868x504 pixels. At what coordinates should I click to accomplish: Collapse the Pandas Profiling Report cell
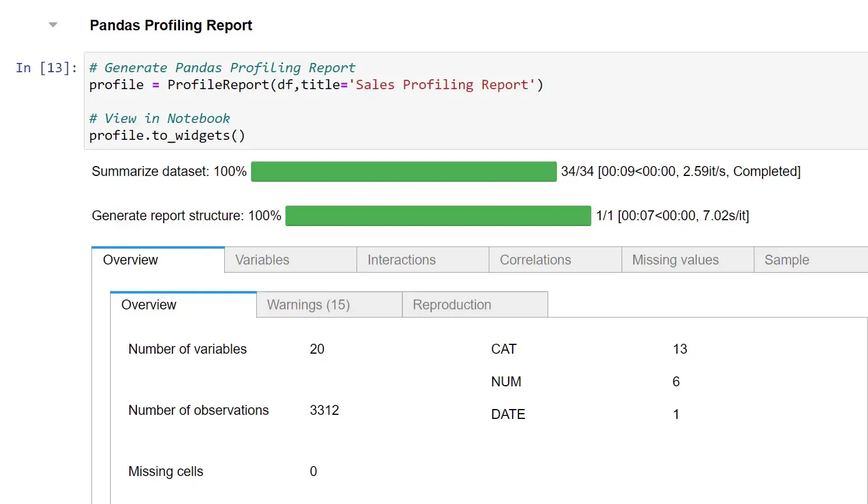click(x=53, y=24)
